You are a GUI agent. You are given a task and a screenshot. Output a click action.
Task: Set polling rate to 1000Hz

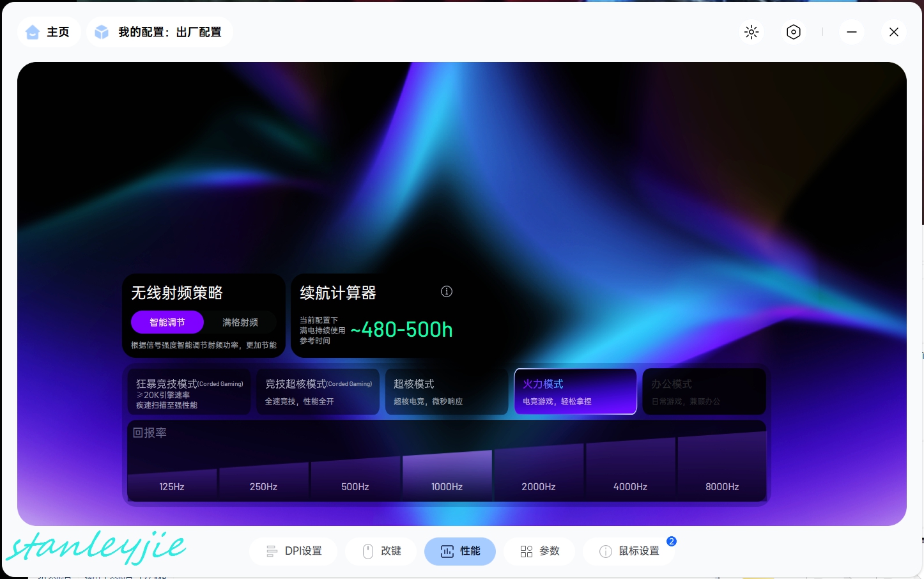click(447, 477)
